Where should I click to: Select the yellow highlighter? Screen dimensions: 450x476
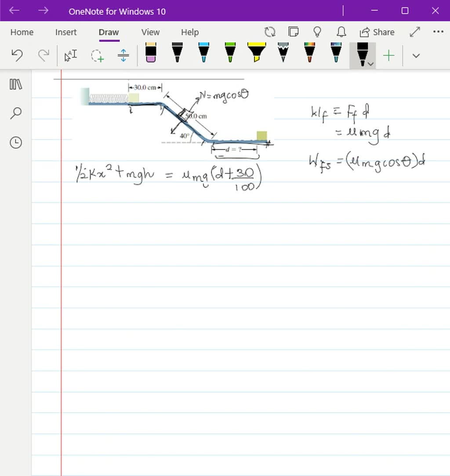(257, 52)
